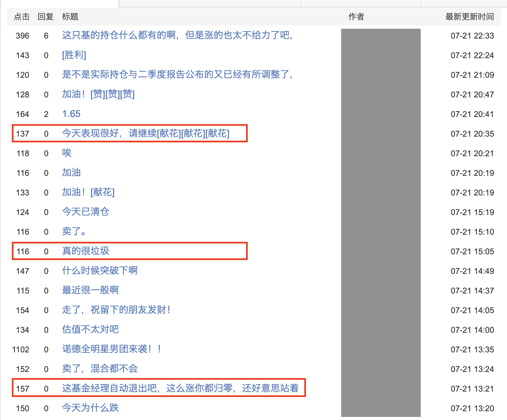Click the 卖了。 post title
Screen dimensions: 507x420
tap(74, 231)
